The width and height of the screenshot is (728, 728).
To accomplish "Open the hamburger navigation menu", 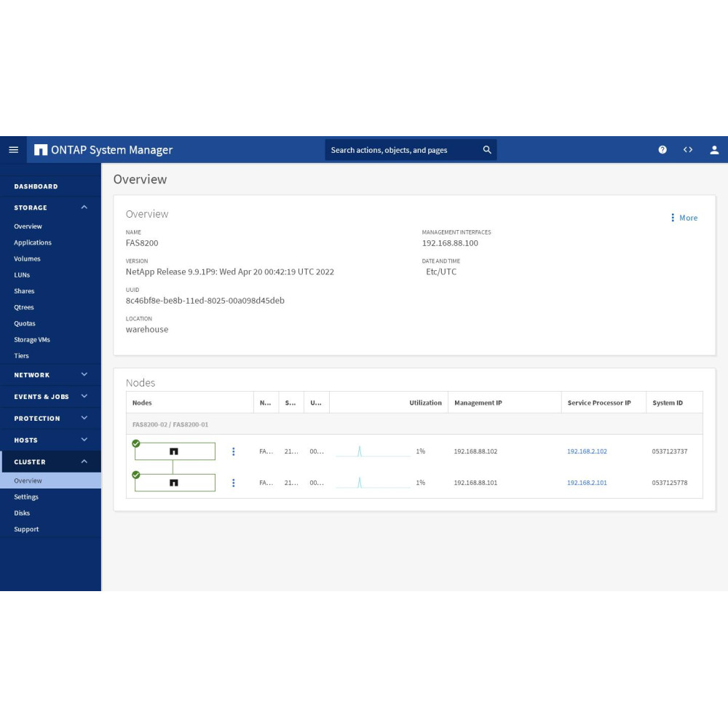I will [13, 149].
